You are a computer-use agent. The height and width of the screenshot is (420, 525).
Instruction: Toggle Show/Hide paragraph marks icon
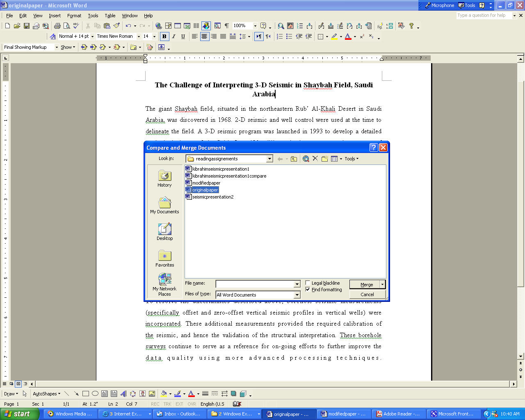pyautogui.click(x=227, y=26)
